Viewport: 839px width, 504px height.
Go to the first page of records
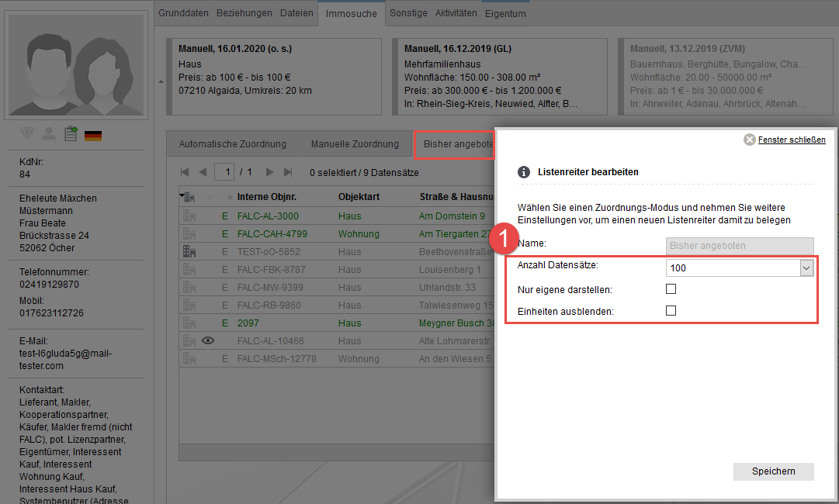185,172
